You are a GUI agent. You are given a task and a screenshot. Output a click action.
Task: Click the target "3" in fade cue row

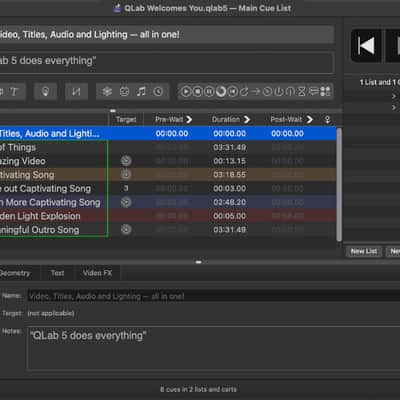coord(126,188)
